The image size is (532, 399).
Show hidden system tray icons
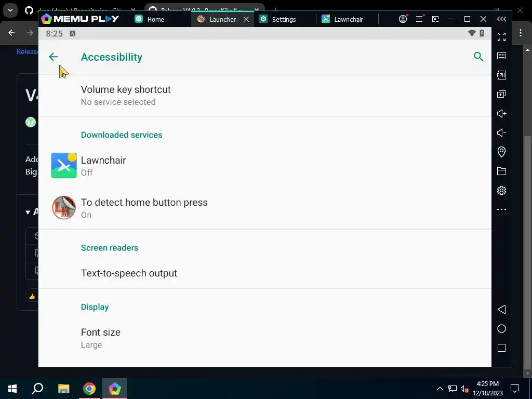(440, 389)
